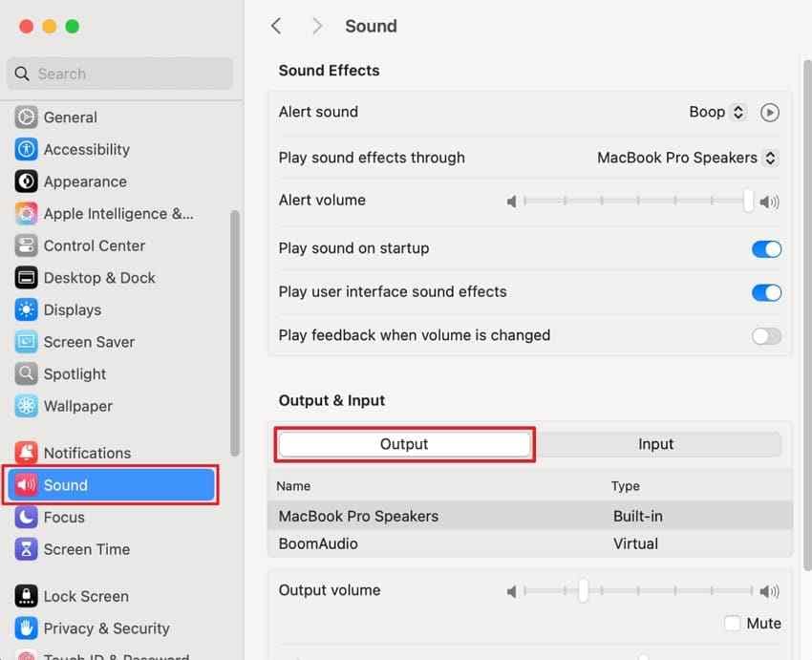This screenshot has height=660, width=812.
Task: Click the main pane scrollbar
Action: pos(807,316)
